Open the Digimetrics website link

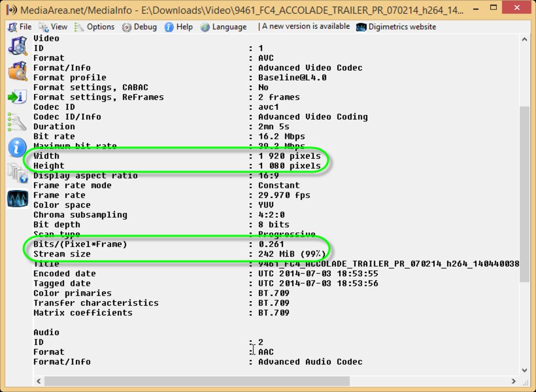(396, 27)
